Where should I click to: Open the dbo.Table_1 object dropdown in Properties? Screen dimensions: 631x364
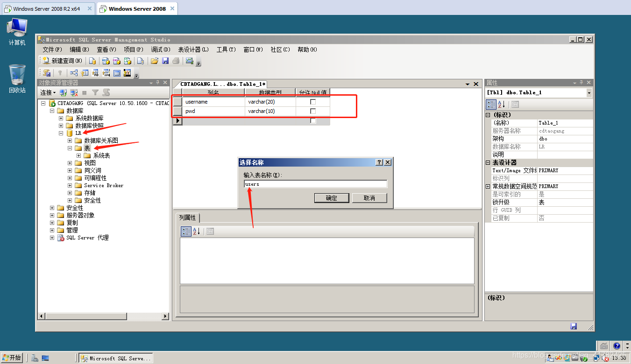coord(589,92)
